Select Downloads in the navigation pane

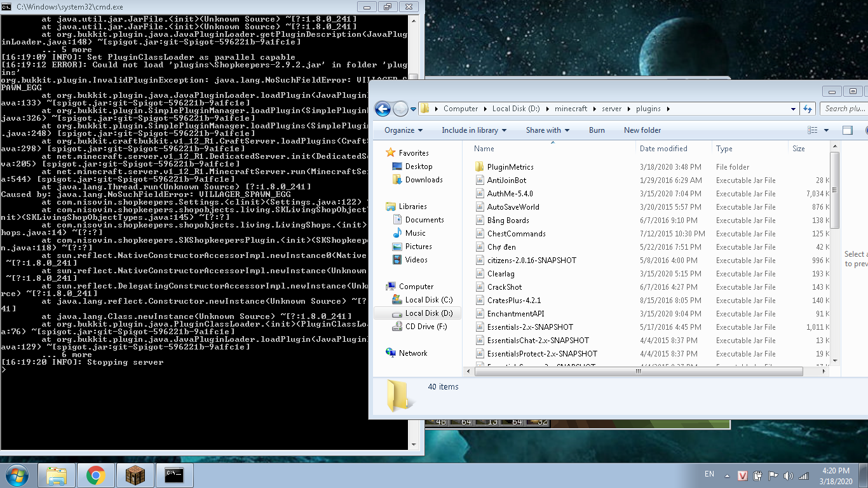[424, 180]
